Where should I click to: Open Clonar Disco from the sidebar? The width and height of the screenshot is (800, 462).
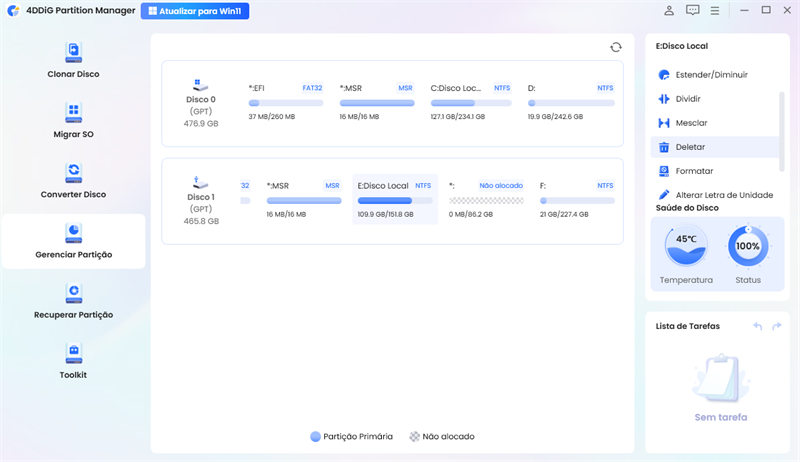coord(73,59)
